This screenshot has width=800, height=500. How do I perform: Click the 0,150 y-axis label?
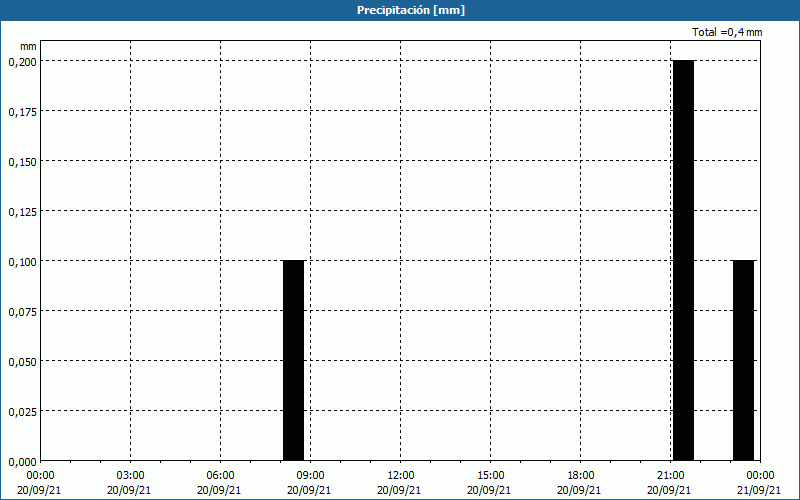click(22, 162)
